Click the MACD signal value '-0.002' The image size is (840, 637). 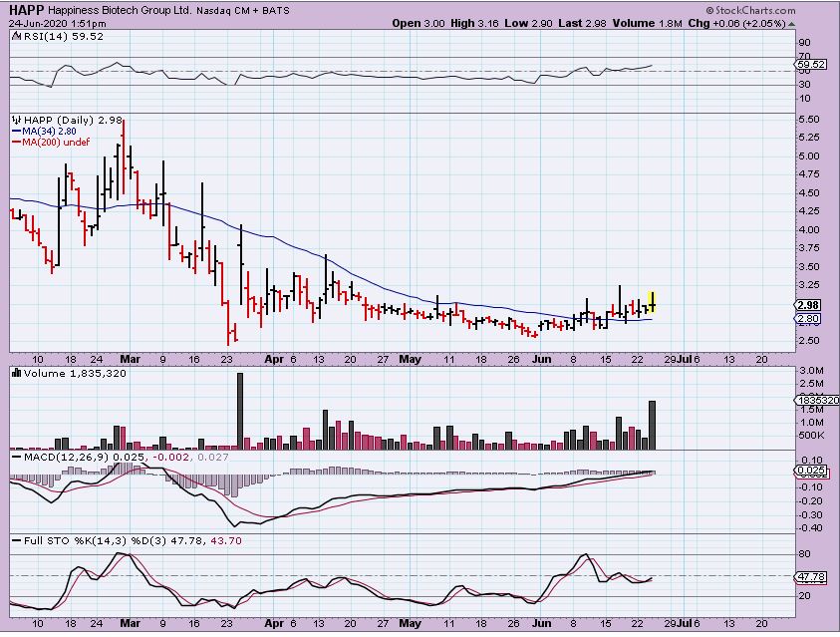coord(171,457)
